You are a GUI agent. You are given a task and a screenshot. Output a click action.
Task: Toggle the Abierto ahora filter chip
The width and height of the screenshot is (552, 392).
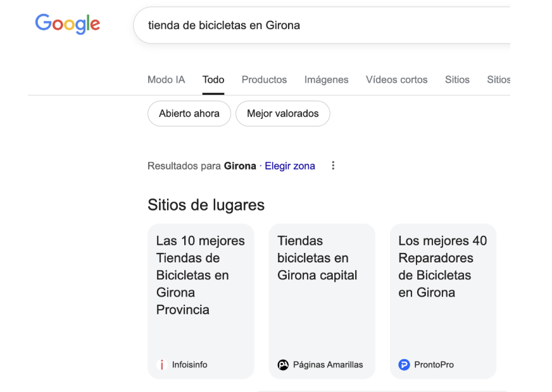point(189,114)
